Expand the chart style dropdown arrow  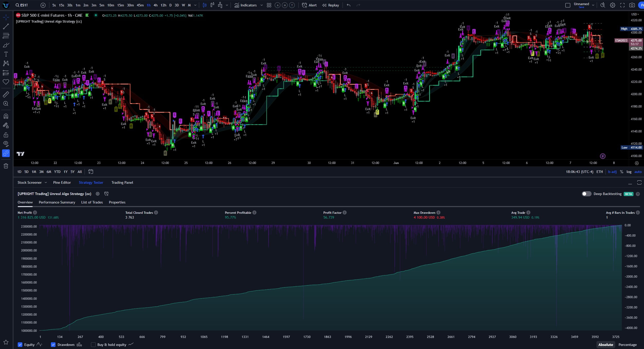click(227, 5)
